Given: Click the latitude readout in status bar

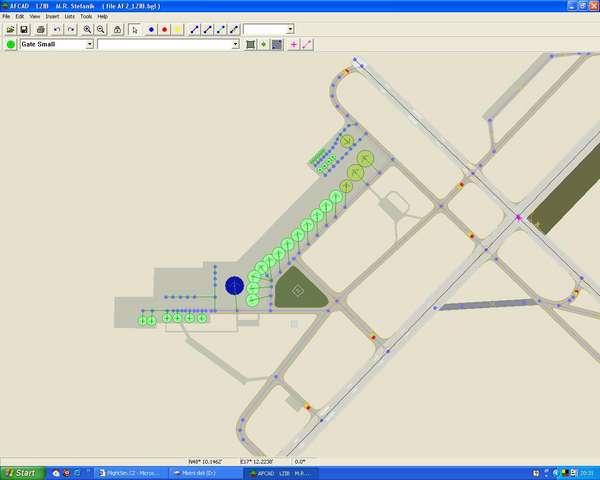Looking at the screenshot, I should 205,462.
